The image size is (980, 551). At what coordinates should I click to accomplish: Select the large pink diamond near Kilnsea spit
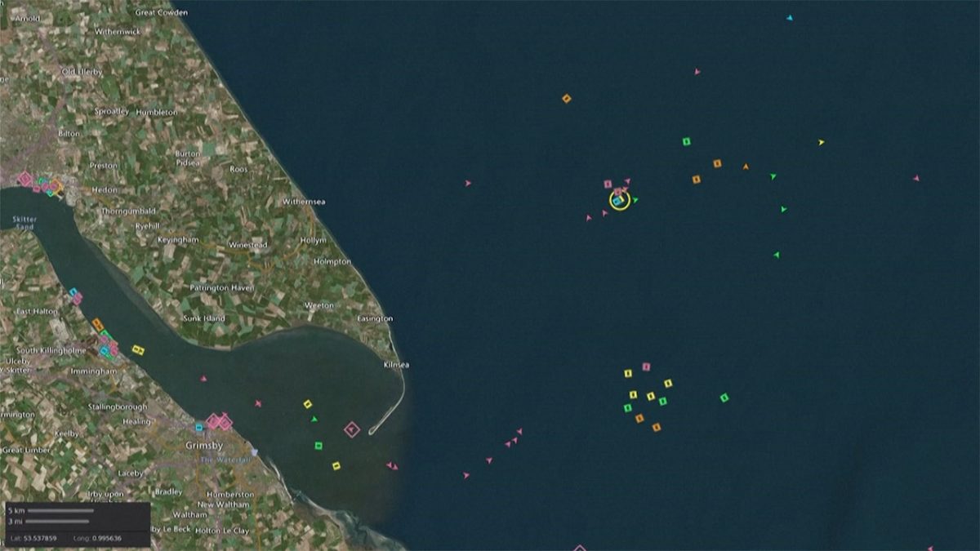click(x=352, y=429)
